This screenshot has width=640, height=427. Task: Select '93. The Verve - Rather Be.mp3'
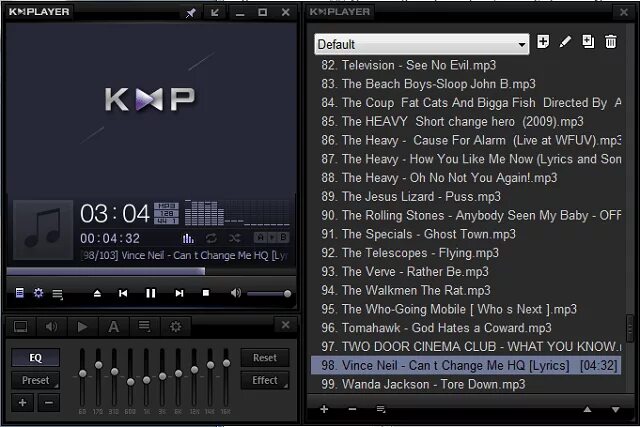pyautogui.click(x=466, y=272)
